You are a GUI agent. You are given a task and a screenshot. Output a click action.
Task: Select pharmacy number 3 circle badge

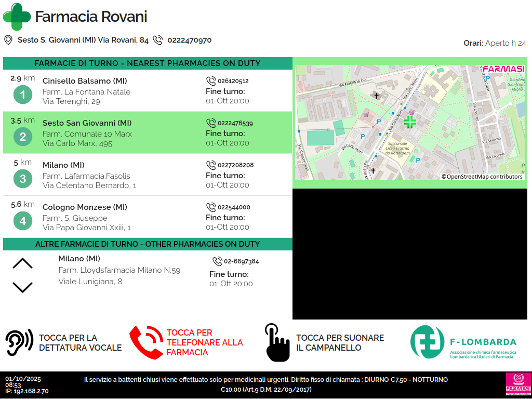[22, 179]
